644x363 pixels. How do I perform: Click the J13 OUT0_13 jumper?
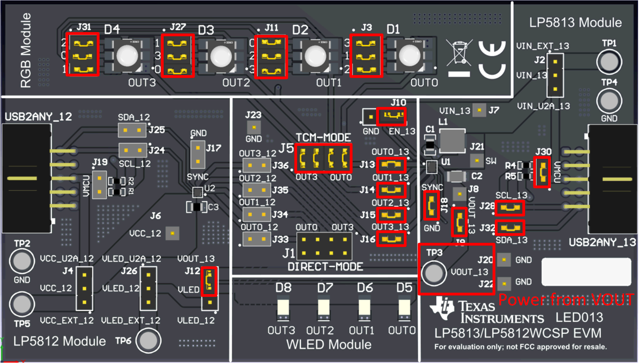[x=391, y=165]
